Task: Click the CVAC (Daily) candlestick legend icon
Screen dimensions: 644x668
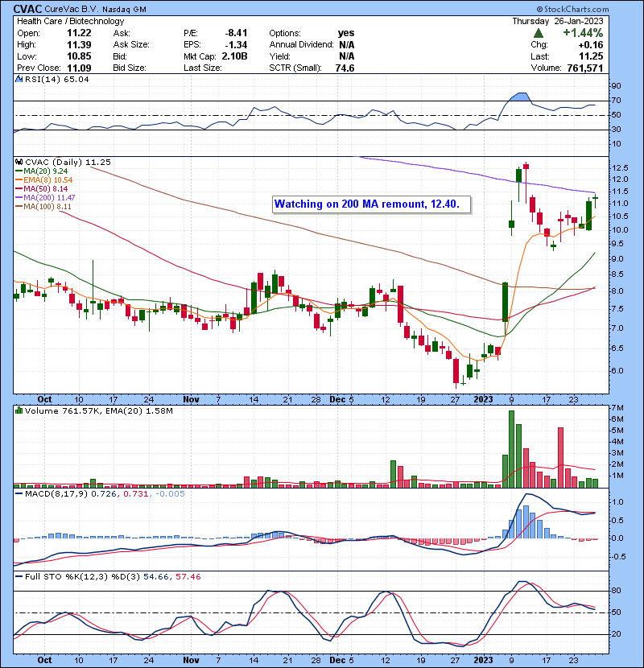Action: coord(18,162)
